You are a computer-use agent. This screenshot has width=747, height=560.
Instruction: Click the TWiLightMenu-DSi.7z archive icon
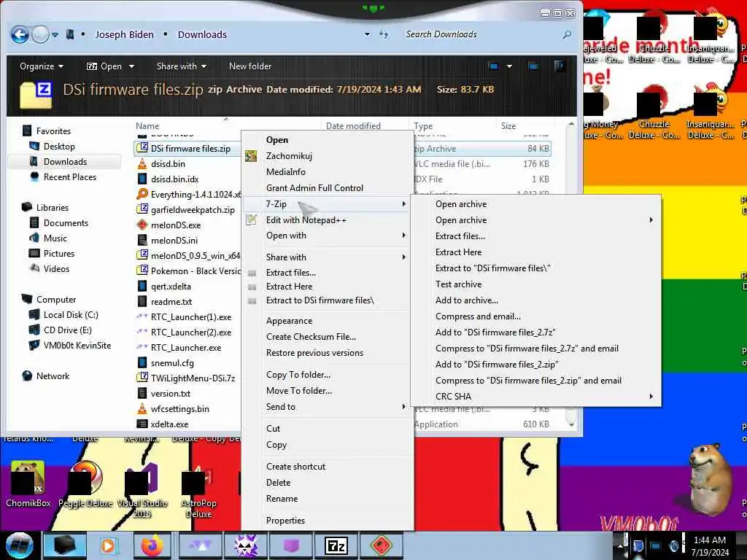coord(142,378)
